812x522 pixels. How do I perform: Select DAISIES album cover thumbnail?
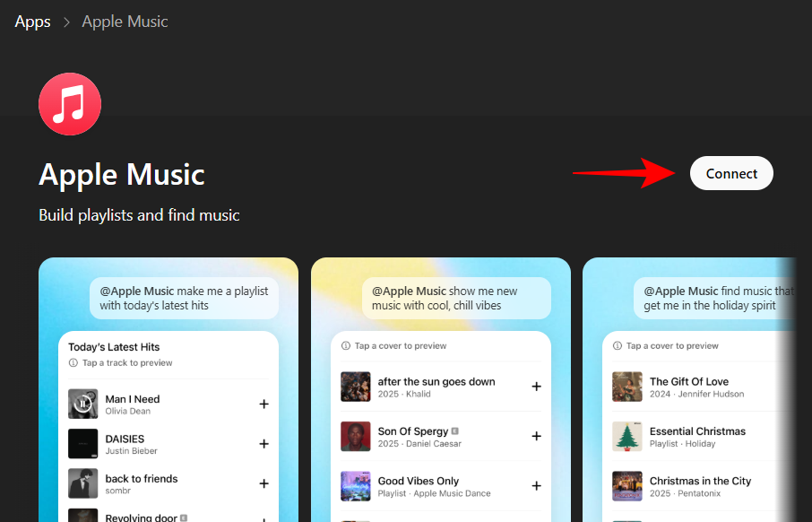[82, 444]
